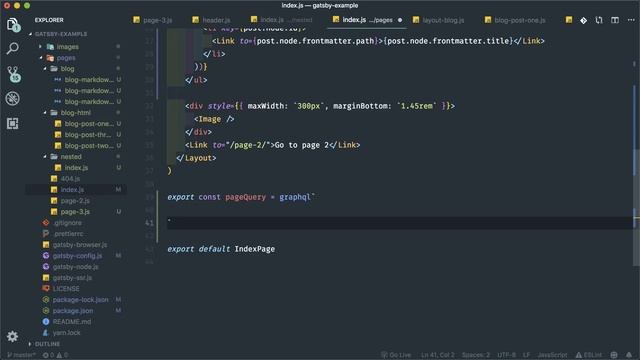Open gatsby-node.js file

(76, 267)
